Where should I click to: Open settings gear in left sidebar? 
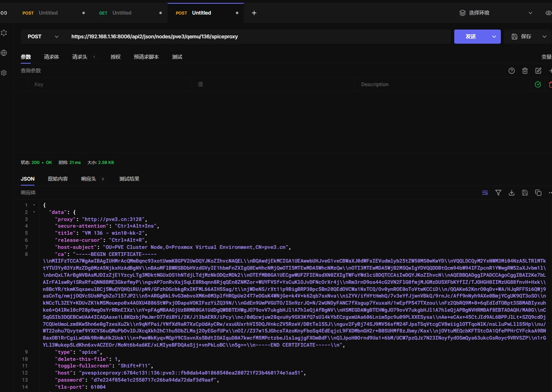(x=4, y=73)
